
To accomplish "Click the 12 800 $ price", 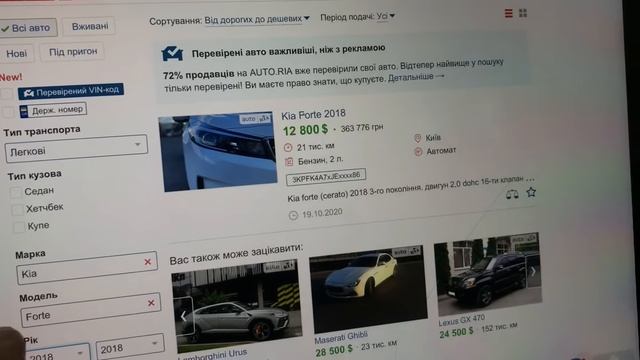I will coord(305,130).
